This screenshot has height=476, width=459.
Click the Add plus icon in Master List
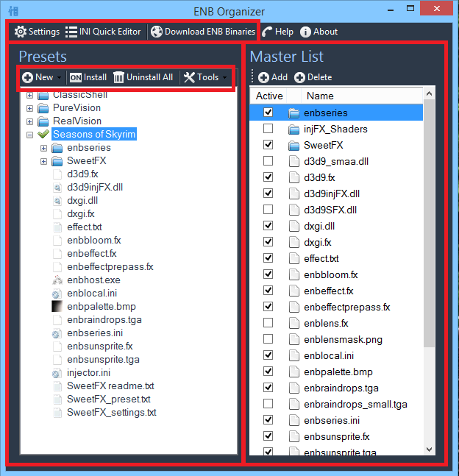[x=263, y=77]
